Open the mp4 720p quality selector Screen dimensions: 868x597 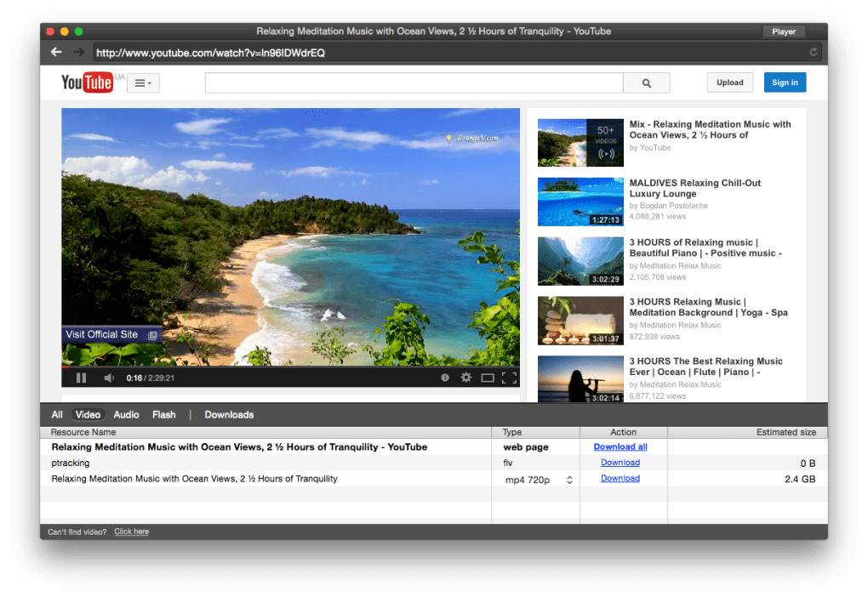click(539, 480)
